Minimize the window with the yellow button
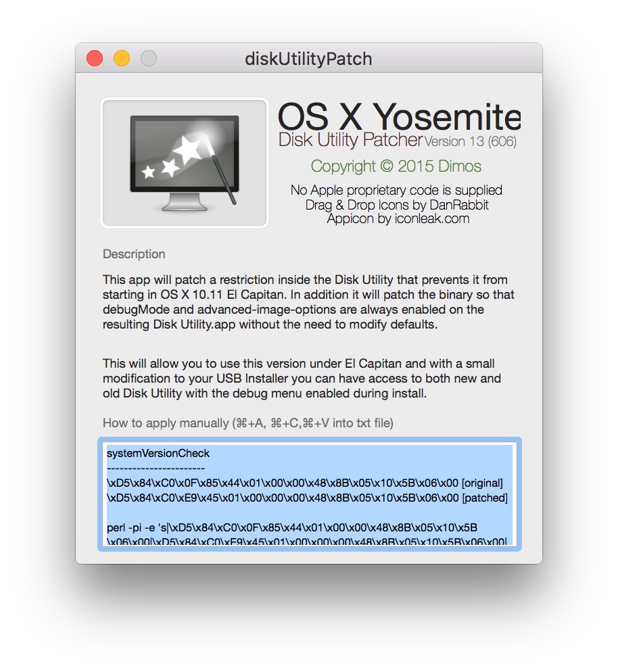The width and height of the screenshot is (618, 672). pos(122,58)
